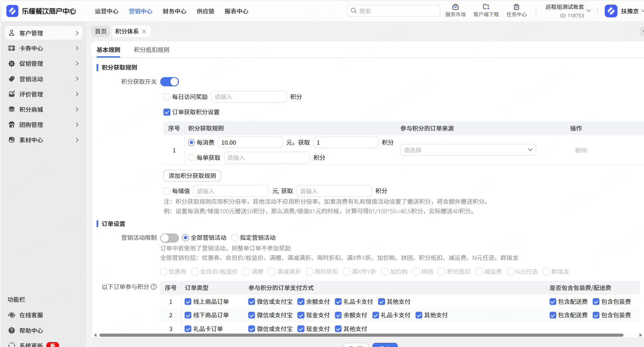Open the 服务市场 service market icon
Image resolution: width=644 pixels, height=347 pixels.
455,7
